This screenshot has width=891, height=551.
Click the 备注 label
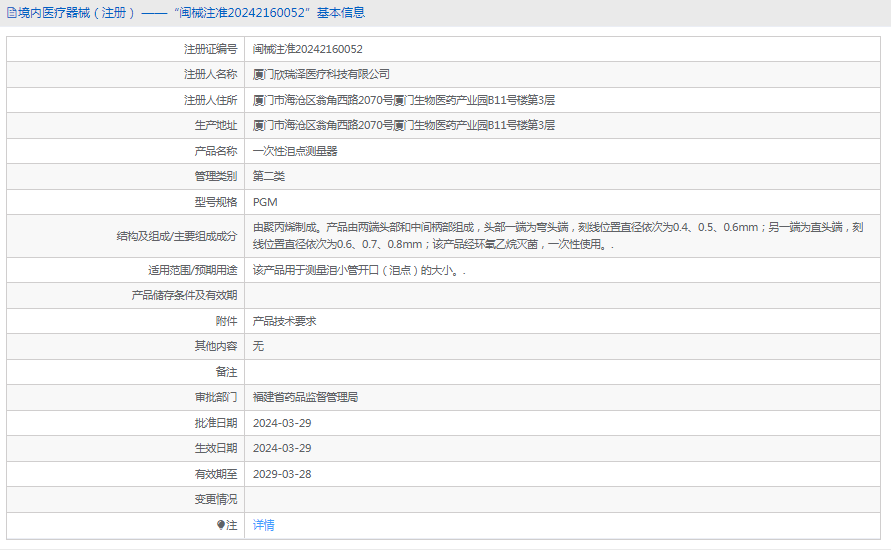click(227, 372)
